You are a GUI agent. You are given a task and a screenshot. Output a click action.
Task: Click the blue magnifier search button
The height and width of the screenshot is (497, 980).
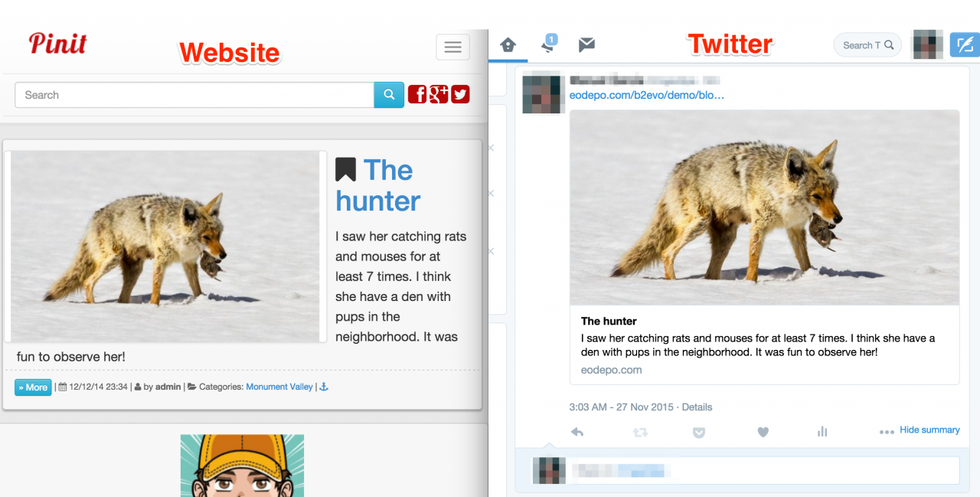(x=389, y=95)
